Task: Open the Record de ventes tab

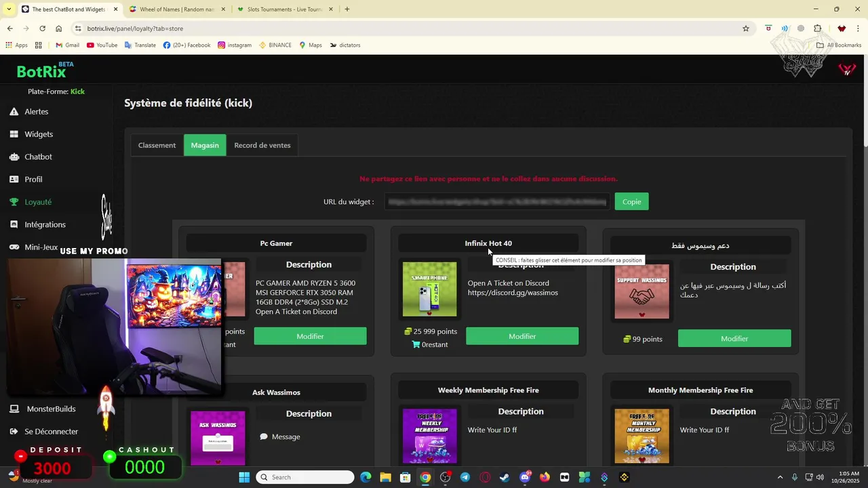Action: [x=262, y=145]
